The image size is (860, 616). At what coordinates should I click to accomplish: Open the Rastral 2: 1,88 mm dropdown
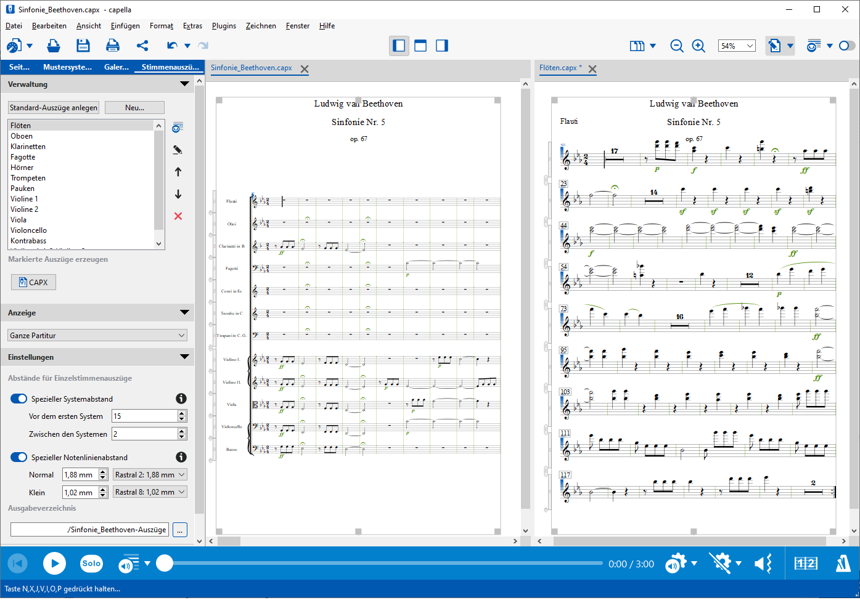(x=150, y=475)
